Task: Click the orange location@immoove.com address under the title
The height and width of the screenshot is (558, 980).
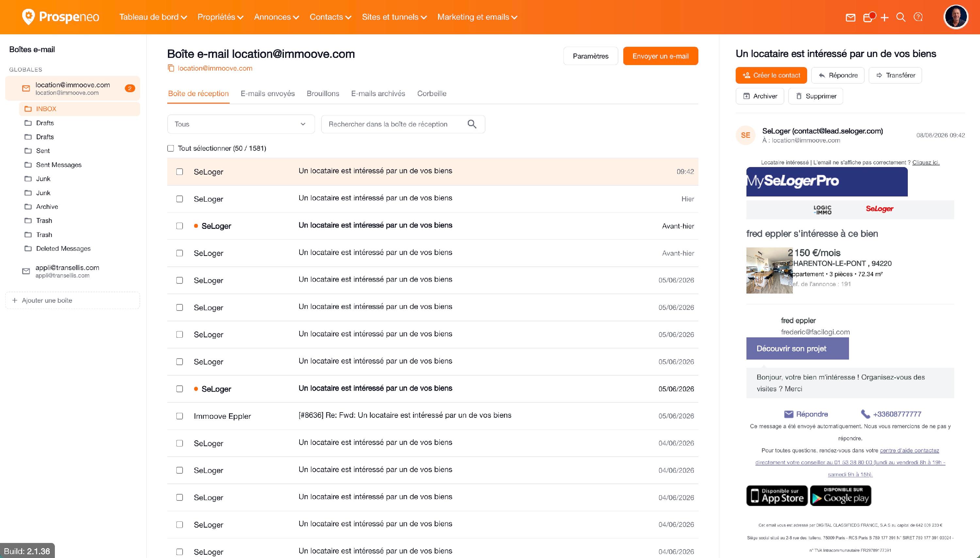Action: pyautogui.click(x=215, y=68)
